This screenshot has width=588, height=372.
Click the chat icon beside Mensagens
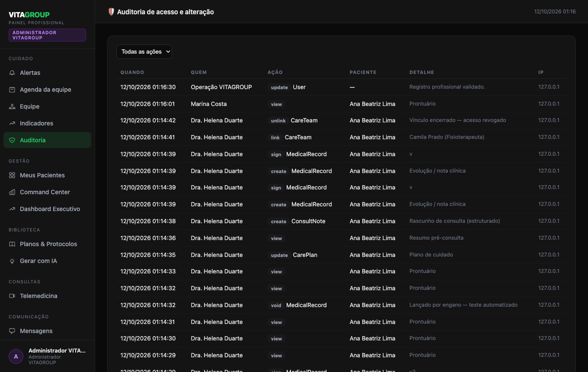12,331
